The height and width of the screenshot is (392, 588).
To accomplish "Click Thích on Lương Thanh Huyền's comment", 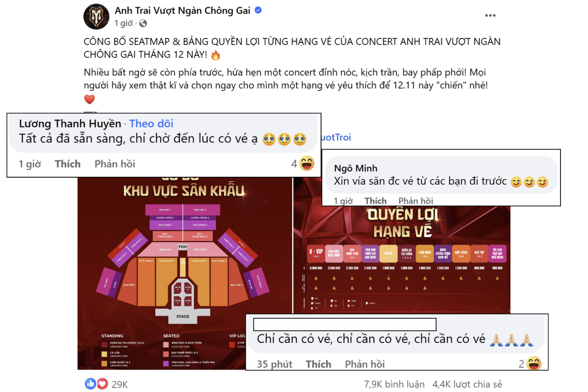I will coord(68,164).
